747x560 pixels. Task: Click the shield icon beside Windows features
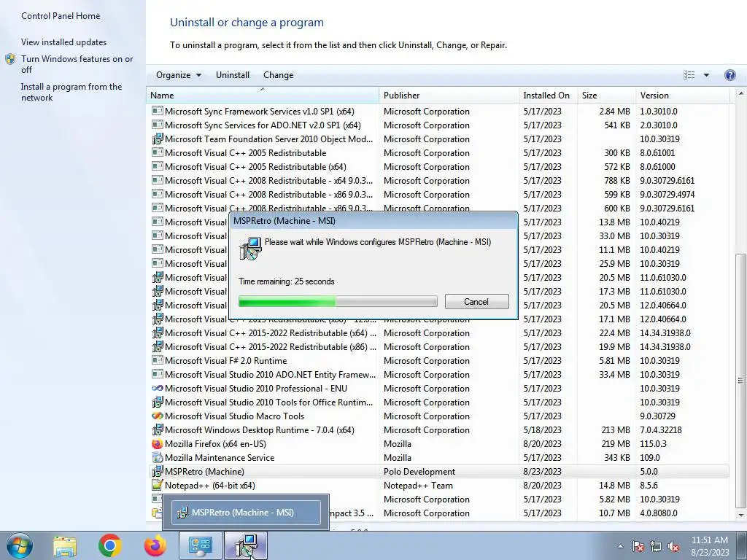click(10, 59)
